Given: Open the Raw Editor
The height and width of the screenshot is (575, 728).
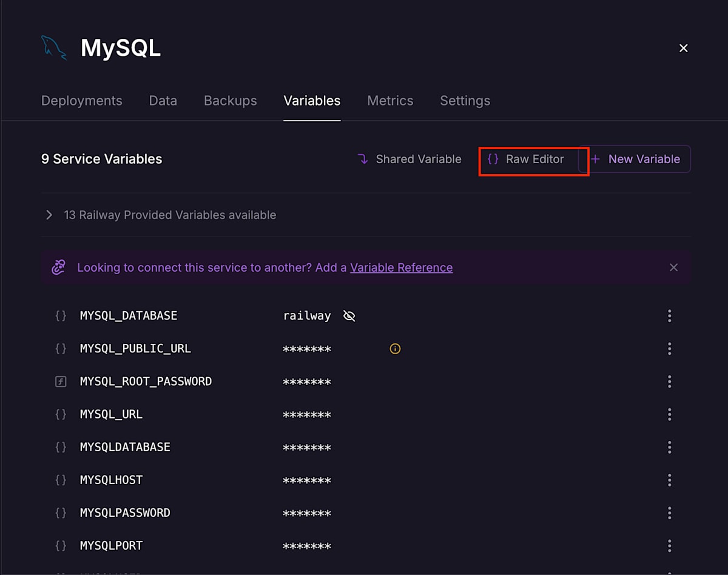Looking at the screenshot, I should [x=527, y=159].
